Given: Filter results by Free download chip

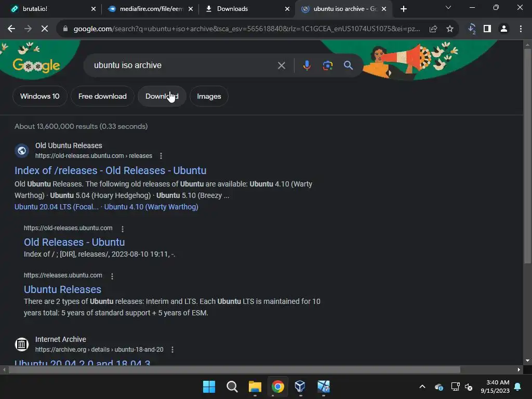Looking at the screenshot, I should click(x=102, y=96).
